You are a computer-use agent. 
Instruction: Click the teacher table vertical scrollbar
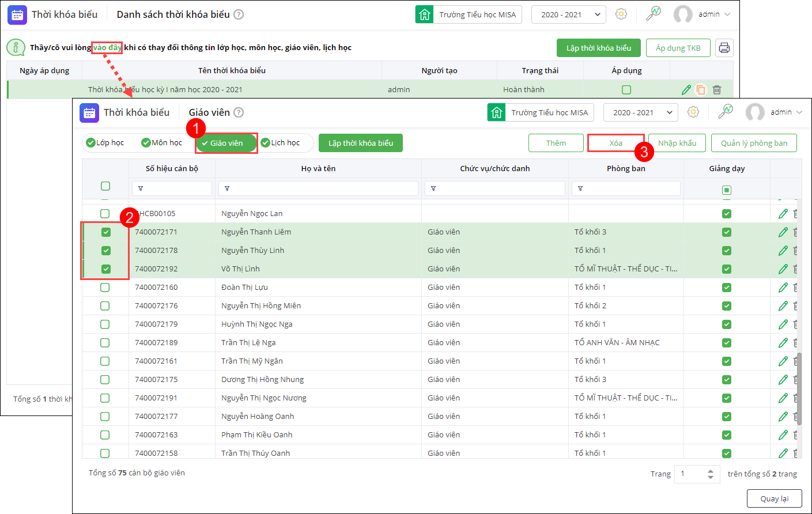[799, 389]
